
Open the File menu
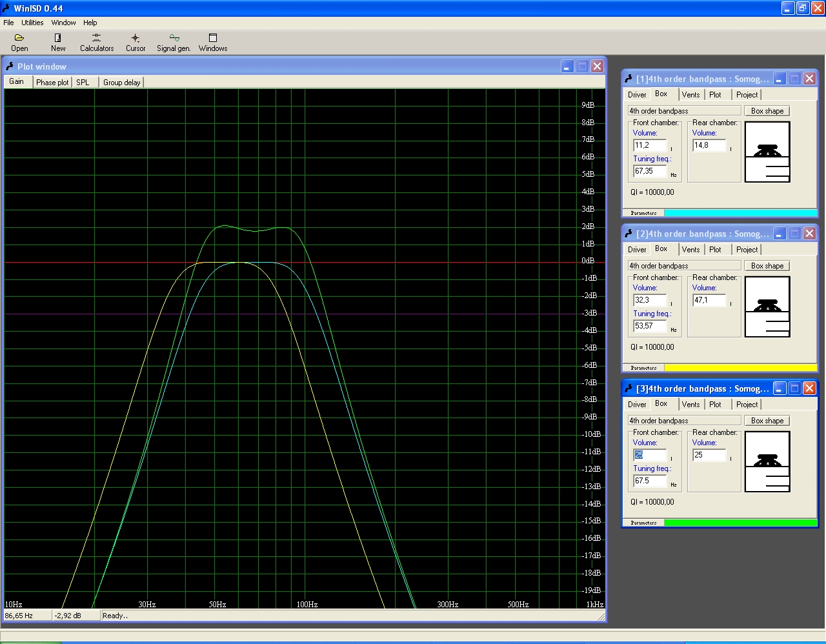pyautogui.click(x=8, y=23)
